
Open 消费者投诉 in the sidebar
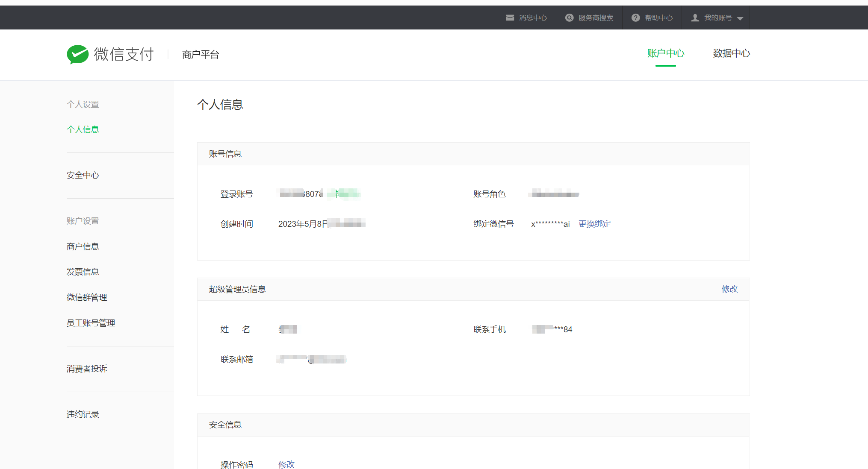(86, 369)
